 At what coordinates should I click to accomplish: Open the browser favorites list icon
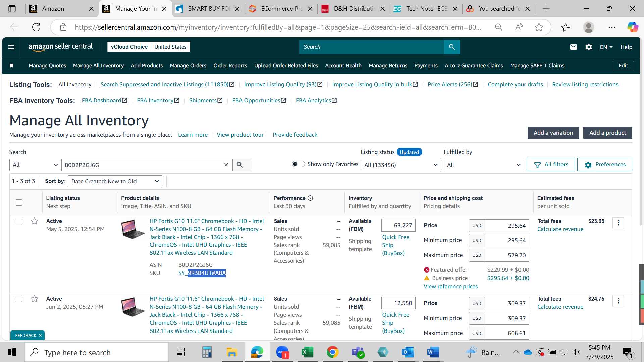point(566,27)
